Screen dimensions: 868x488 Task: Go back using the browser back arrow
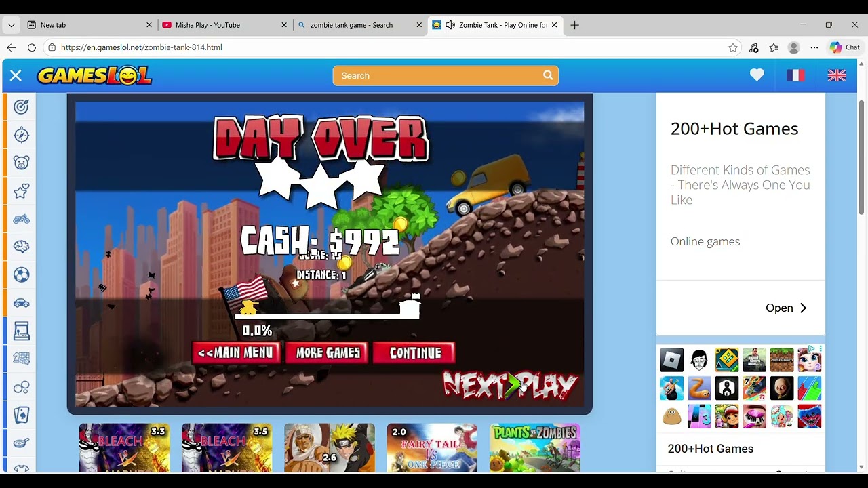[x=11, y=47]
